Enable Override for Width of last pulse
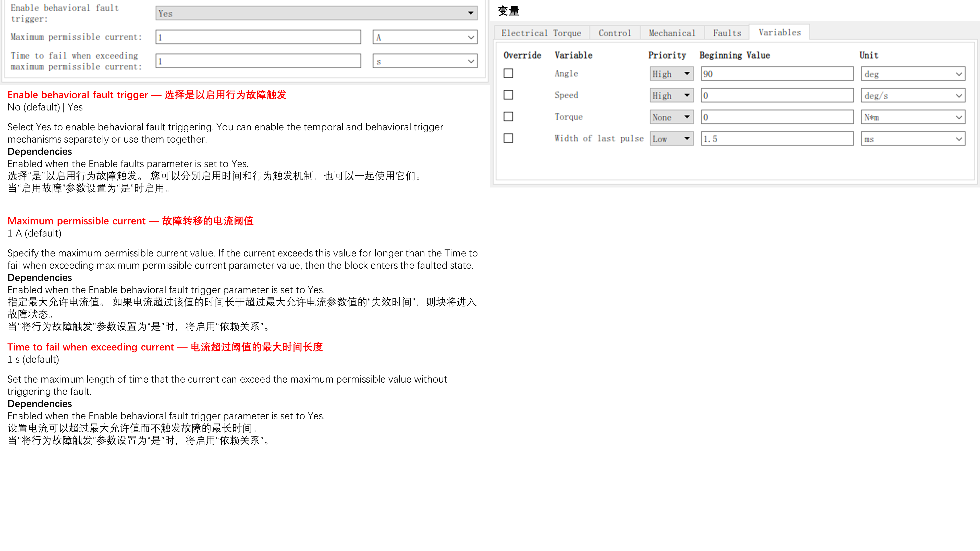This screenshot has width=980, height=551. [x=508, y=138]
